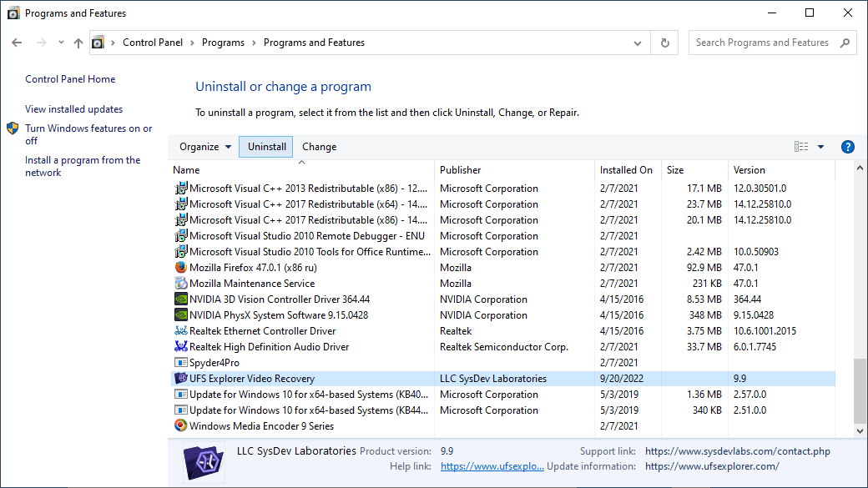
Task: Click the Back navigation arrow
Action: (17, 43)
